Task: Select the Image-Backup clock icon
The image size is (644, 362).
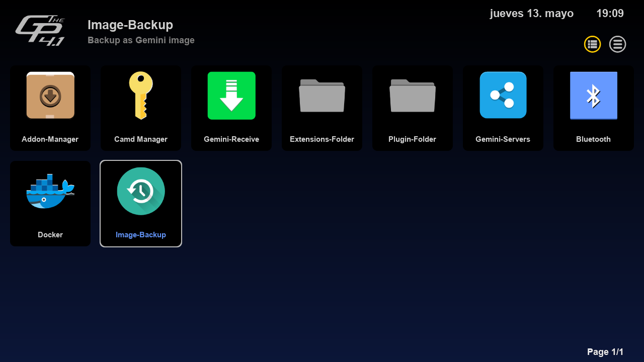Action: [x=141, y=191]
